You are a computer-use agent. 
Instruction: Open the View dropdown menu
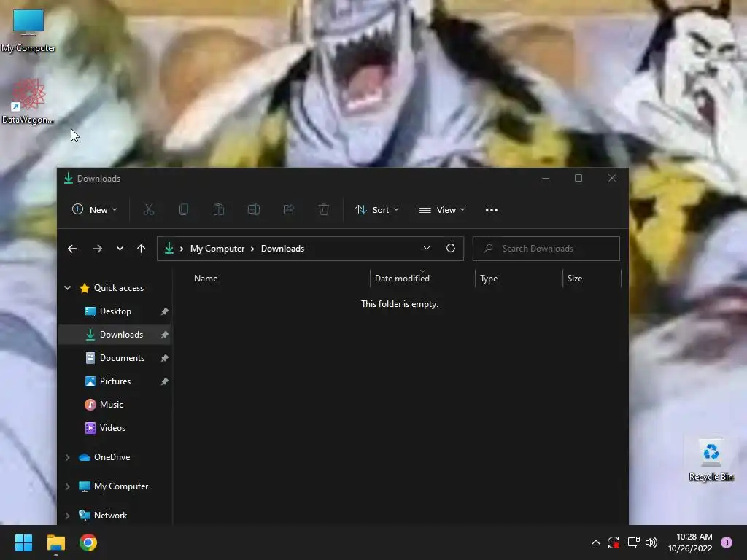442,209
